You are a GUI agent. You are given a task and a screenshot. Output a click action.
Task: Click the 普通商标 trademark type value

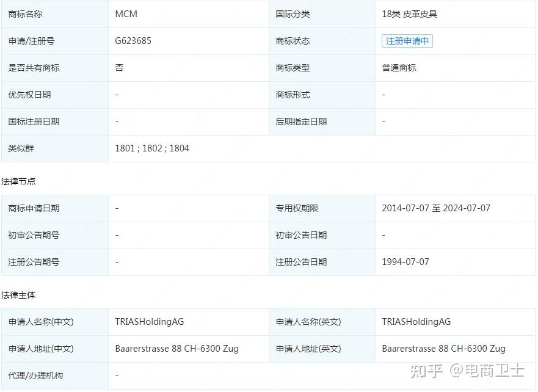(399, 68)
